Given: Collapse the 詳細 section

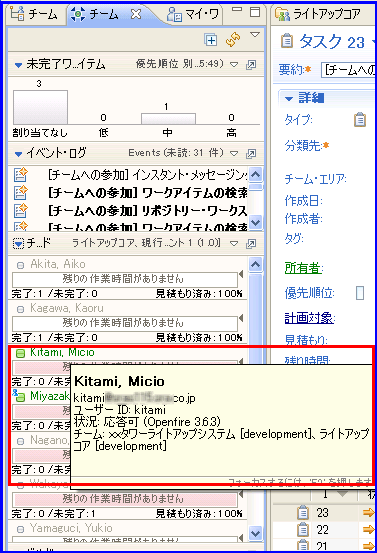Looking at the screenshot, I should pyautogui.click(x=289, y=98).
